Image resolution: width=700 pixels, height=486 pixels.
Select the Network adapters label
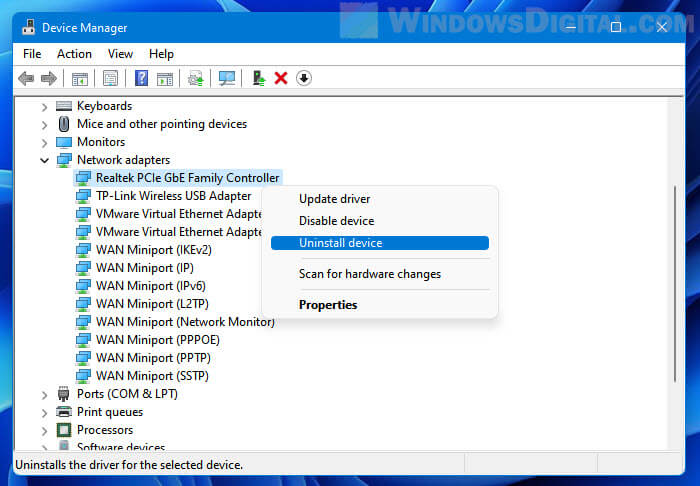point(124,160)
